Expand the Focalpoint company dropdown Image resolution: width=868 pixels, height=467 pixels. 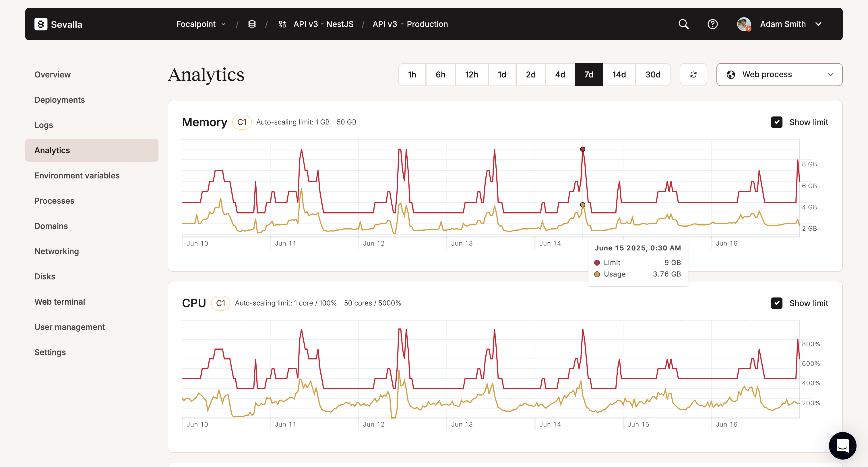coord(201,24)
